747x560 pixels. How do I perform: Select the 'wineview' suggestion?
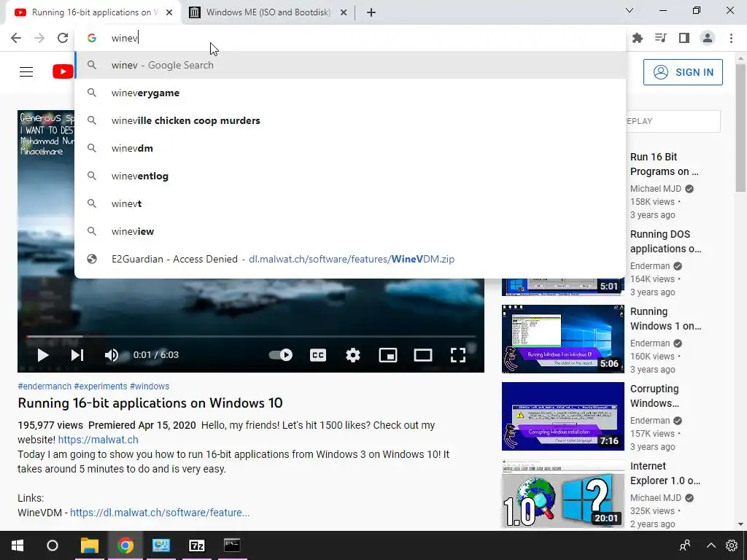pyautogui.click(x=350, y=231)
